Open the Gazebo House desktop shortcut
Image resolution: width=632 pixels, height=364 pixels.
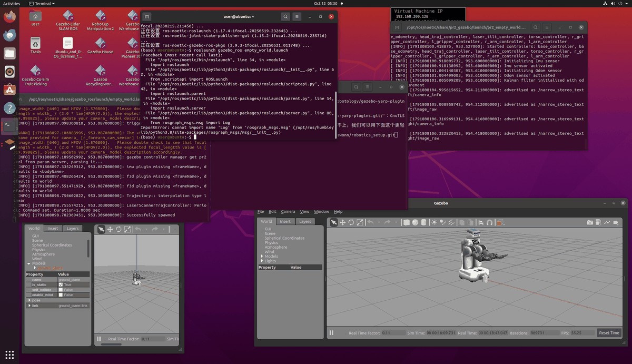(x=100, y=45)
